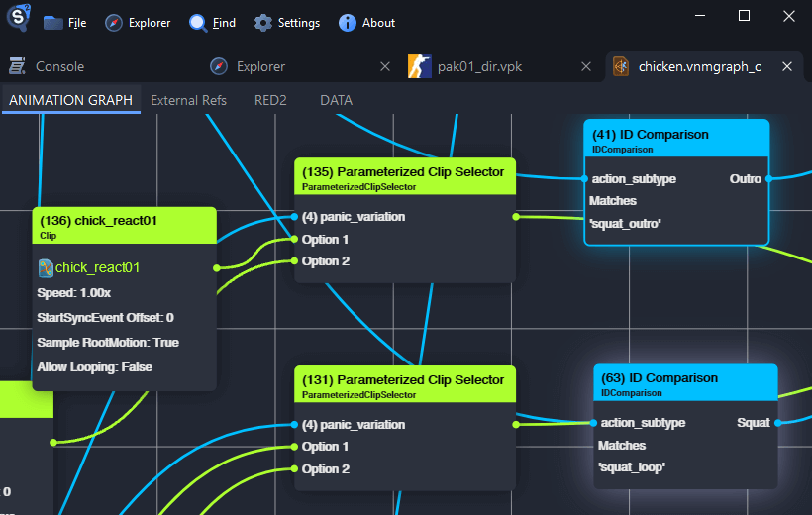Click the Console tab script icon
Screen dimensions: 812x515
[x=17, y=66]
